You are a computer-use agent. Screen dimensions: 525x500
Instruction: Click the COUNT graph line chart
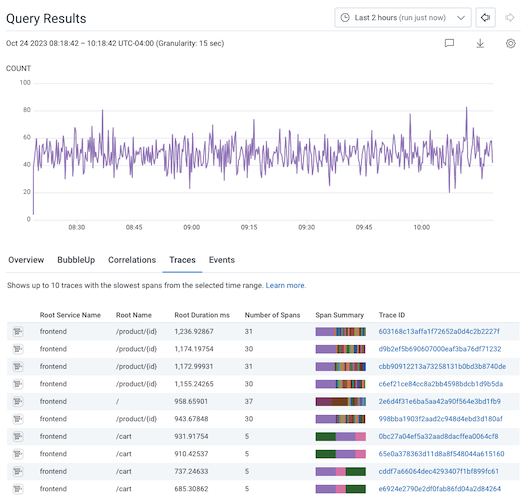point(263,151)
